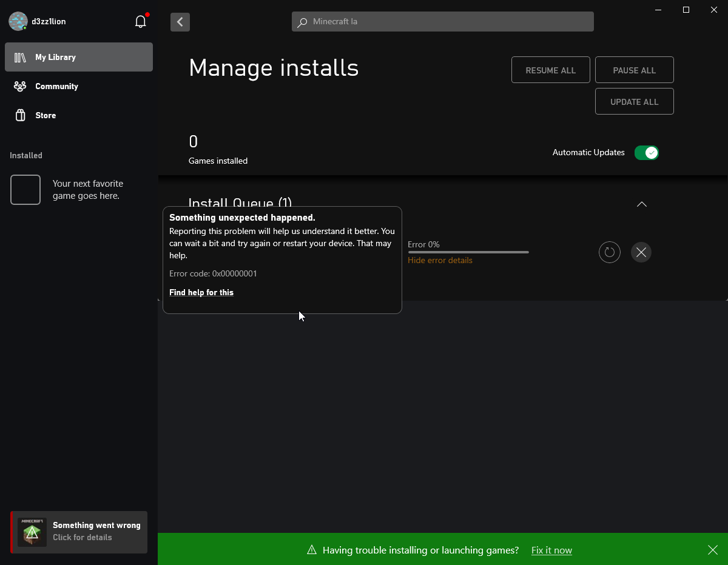Image resolution: width=728 pixels, height=565 pixels.
Task: Follow the Find help for this link
Action: click(201, 292)
